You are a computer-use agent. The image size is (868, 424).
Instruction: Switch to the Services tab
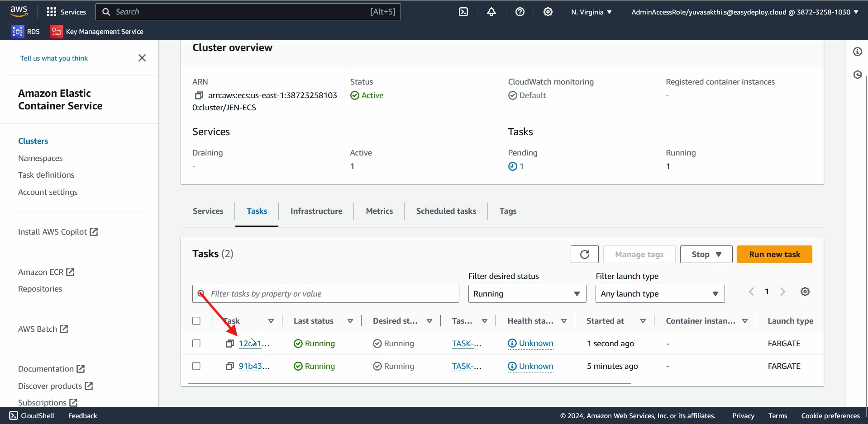tap(208, 211)
